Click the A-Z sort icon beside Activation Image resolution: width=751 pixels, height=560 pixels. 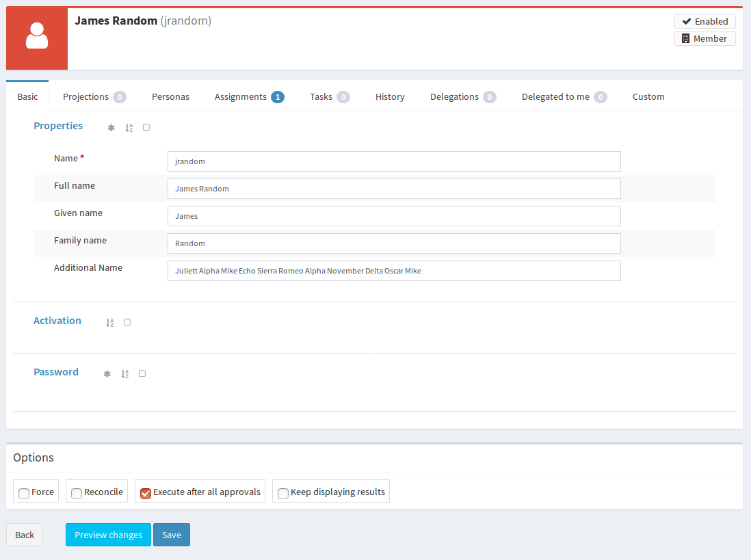[x=110, y=323]
